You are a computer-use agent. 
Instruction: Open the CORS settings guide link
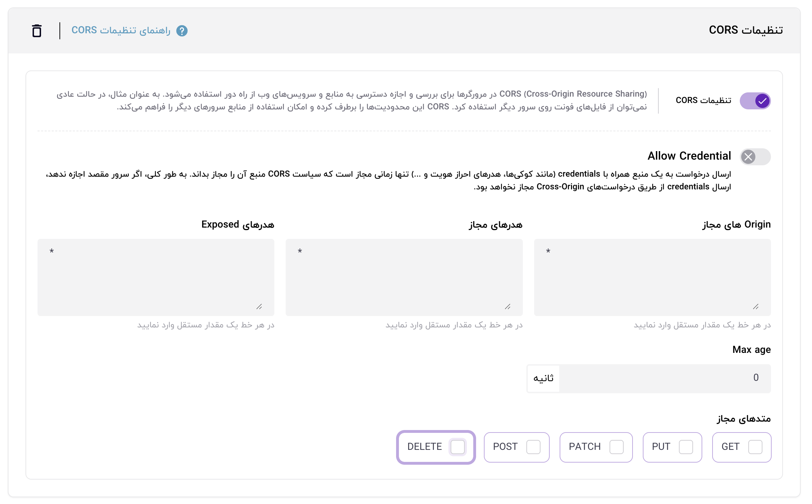(x=121, y=30)
